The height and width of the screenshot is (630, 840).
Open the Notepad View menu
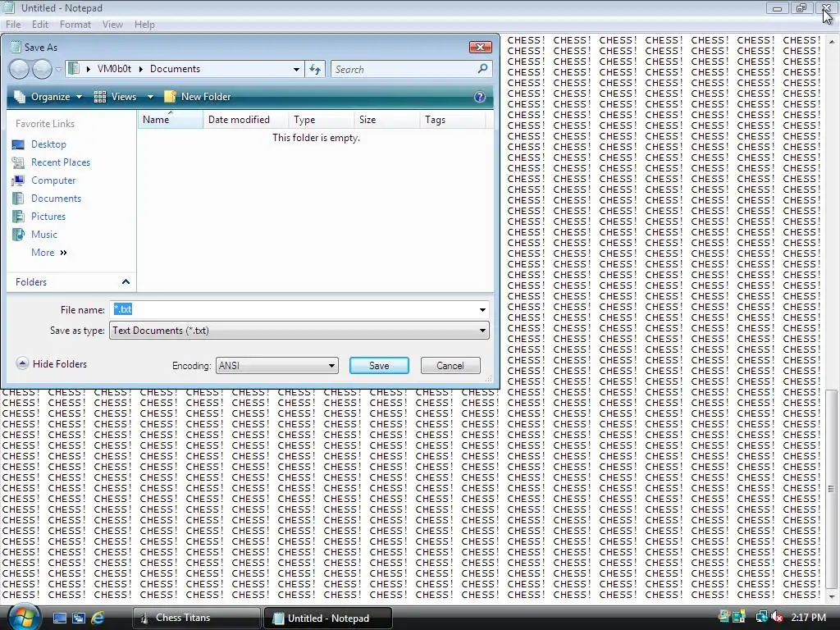pyautogui.click(x=112, y=25)
